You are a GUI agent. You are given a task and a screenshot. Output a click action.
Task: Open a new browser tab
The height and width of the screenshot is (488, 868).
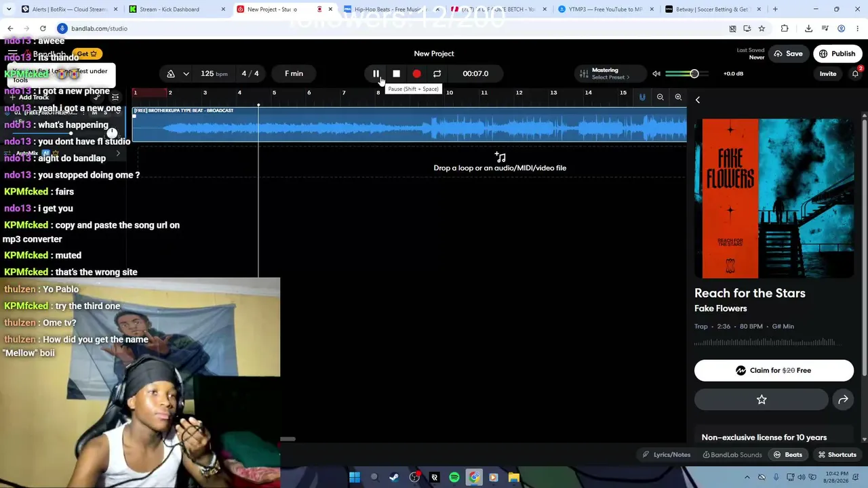tap(775, 9)
